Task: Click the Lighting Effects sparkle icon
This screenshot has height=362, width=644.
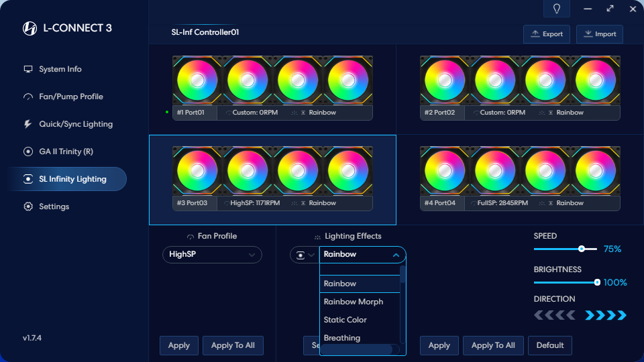Action: click(317, 237)
